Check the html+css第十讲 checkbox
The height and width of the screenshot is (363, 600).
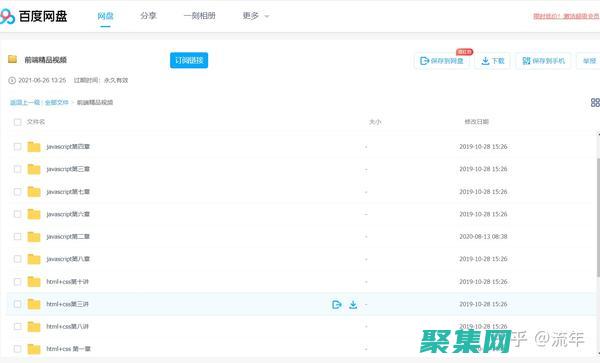coord(17,282)
